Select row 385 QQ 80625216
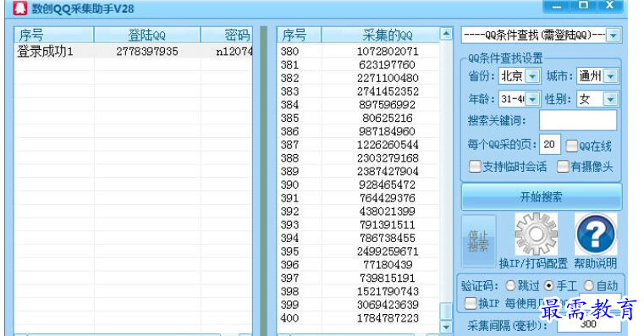The width and height of the screenshot is (644, 336). click(x=358, y=118)
